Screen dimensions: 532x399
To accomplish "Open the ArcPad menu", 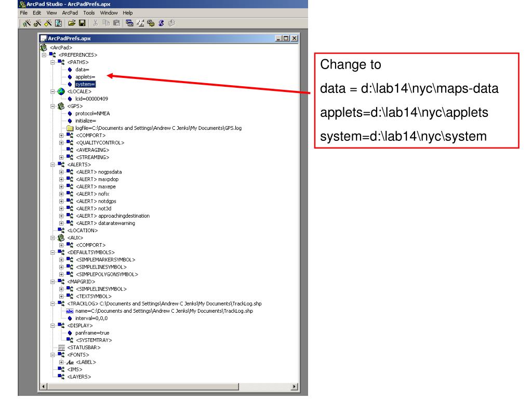I will (70, 13).
